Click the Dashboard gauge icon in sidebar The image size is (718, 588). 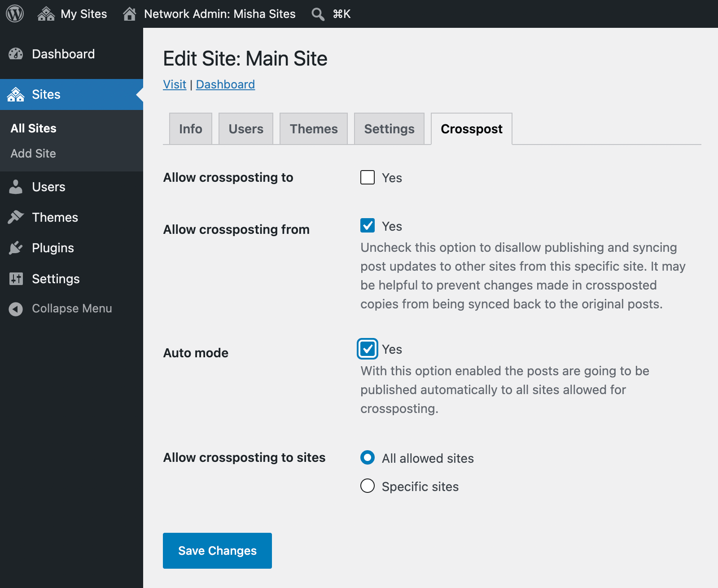[x=16, y=54]
